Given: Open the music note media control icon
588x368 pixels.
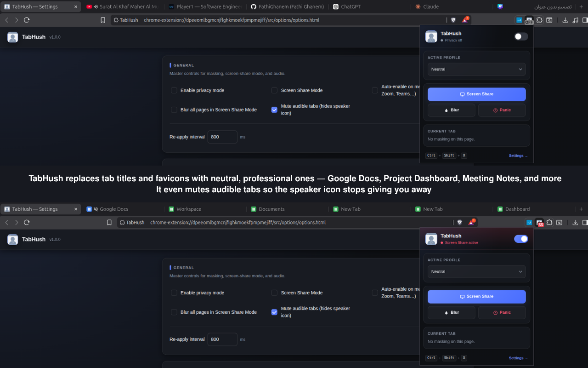Looking at the screenshot, I should tap(575, 20).
